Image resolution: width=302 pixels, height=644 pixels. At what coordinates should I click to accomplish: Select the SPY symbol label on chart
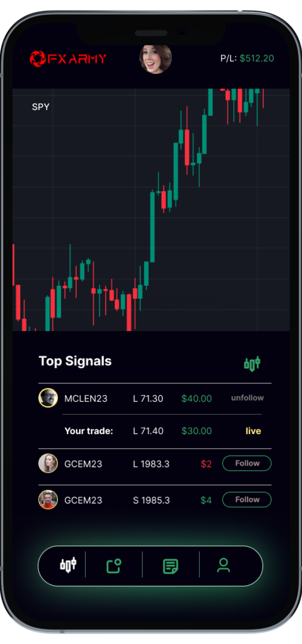click(40, 107)
